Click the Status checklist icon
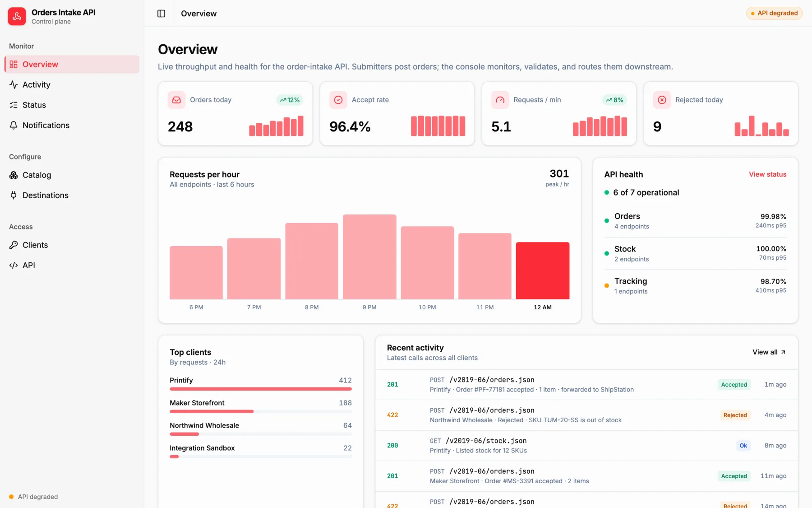812x508 pixels. (14, 105)
